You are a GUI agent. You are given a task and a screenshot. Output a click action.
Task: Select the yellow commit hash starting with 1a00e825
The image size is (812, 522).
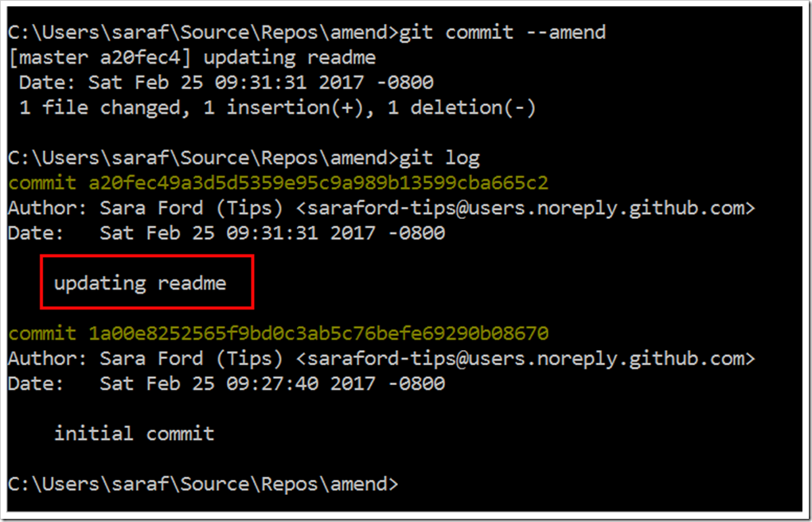[x=318, y=333]
